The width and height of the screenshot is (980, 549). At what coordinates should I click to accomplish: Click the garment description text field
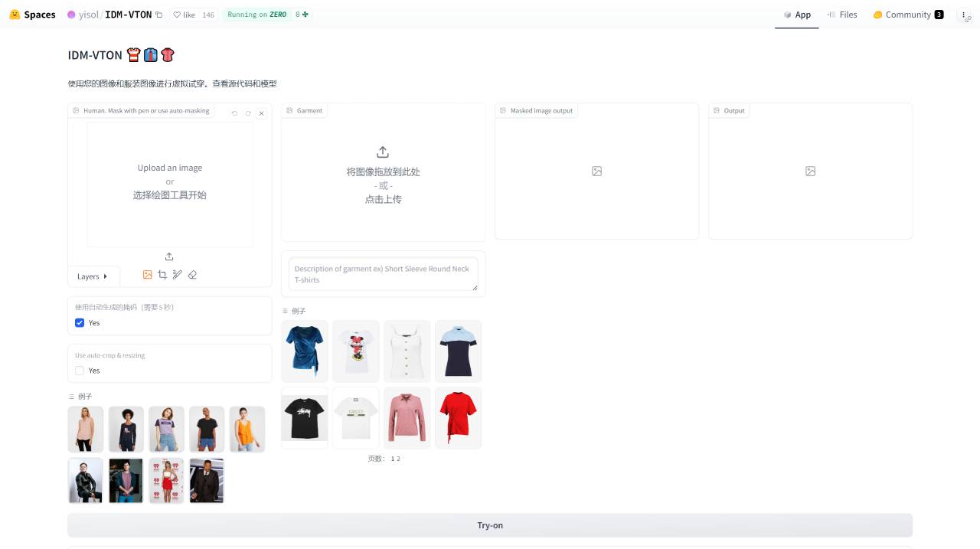(383, 274)
